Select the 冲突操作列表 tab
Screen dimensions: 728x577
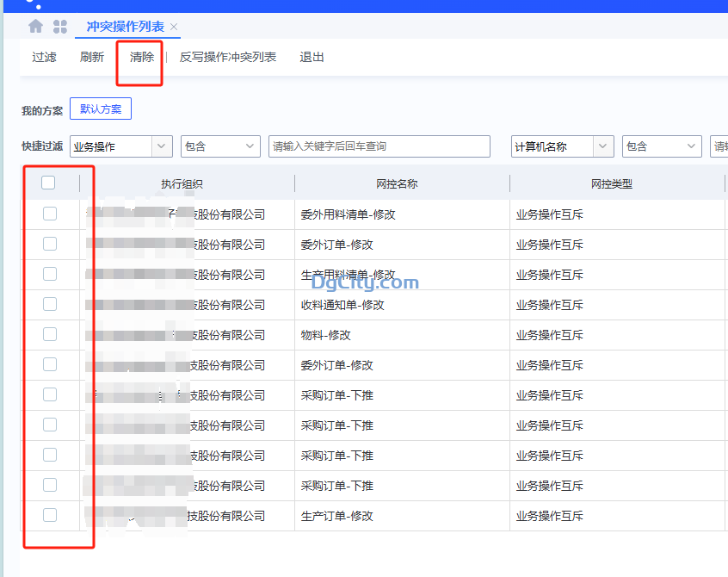coord(126,27)
